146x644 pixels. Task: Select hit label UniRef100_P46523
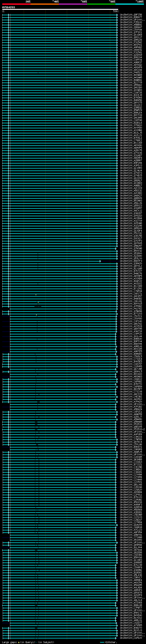tap(131, 72)
